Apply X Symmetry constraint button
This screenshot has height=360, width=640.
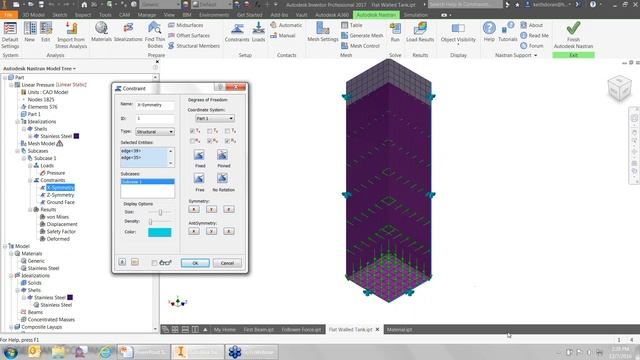[194, 209]
